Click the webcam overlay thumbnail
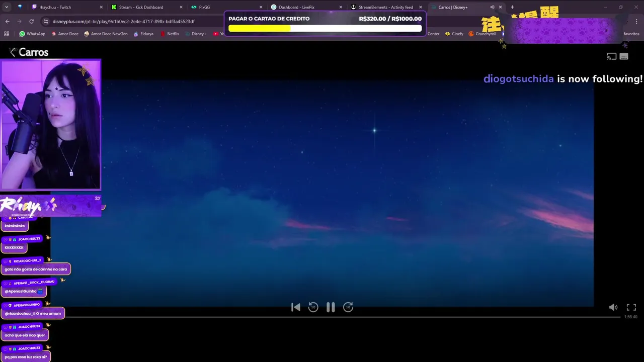This screenshot has width=644, height=362. coord(51,125)
